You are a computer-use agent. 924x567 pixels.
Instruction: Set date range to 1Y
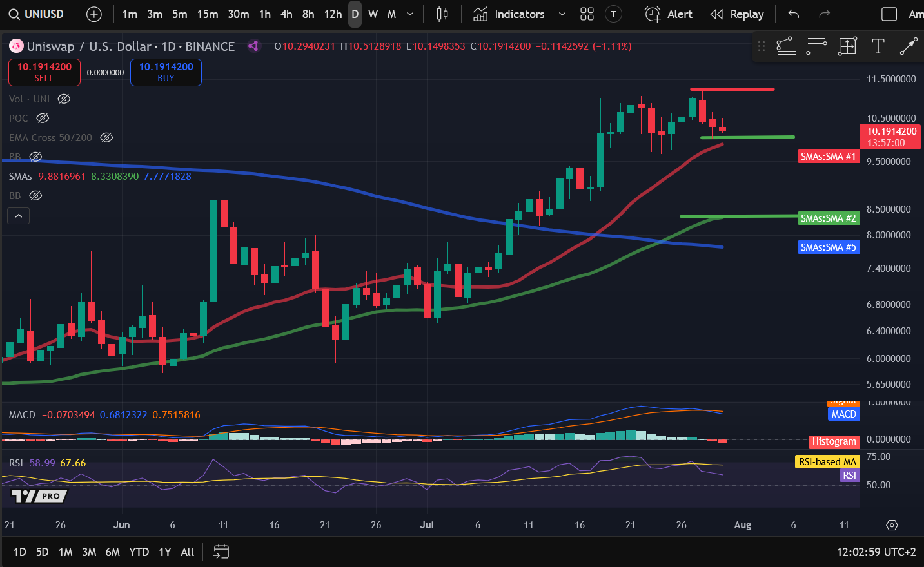click(165, 552)
